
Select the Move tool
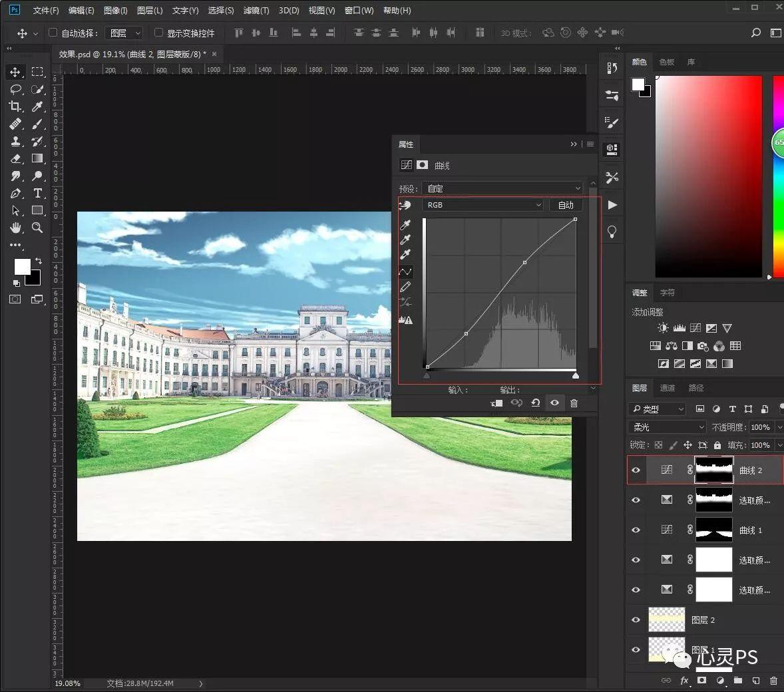pos(16,71)
